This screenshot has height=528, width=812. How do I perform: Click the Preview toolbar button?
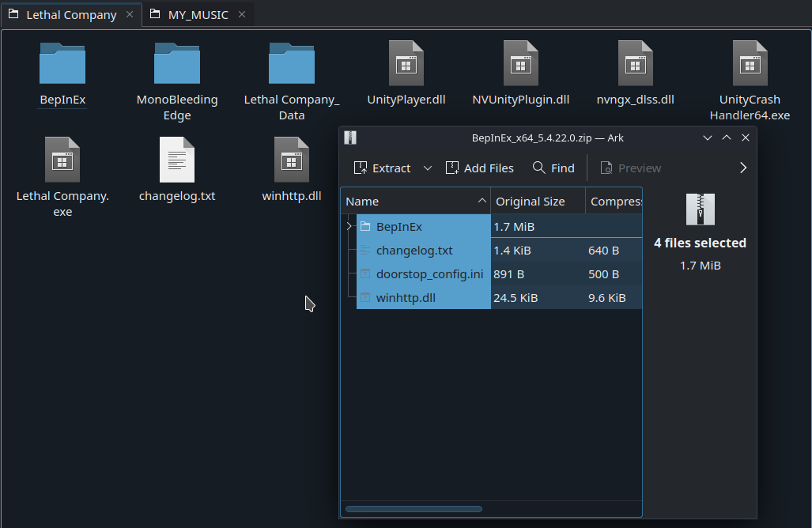631,168
